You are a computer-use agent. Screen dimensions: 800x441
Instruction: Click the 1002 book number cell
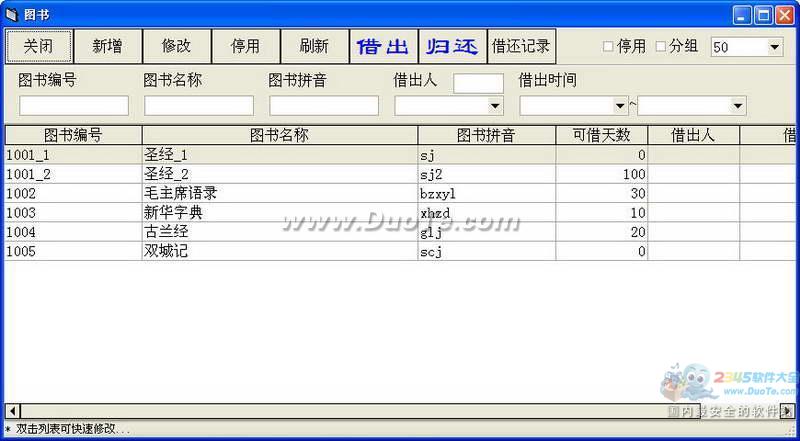73,193
